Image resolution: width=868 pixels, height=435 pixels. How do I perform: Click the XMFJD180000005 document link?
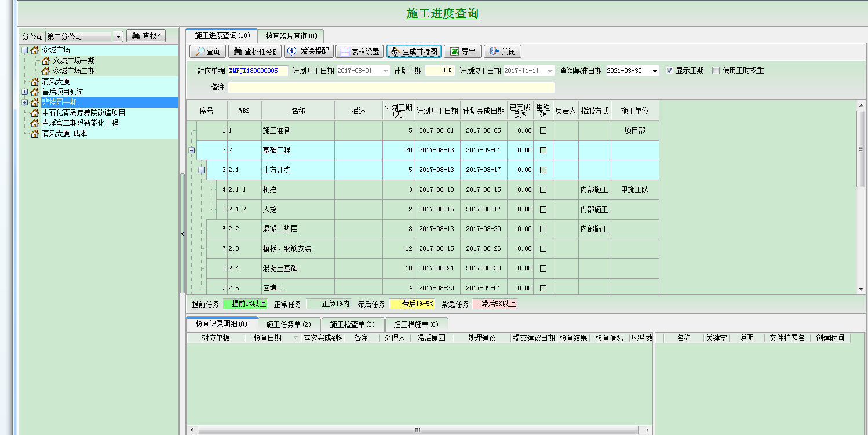click(x=253, y=71)
